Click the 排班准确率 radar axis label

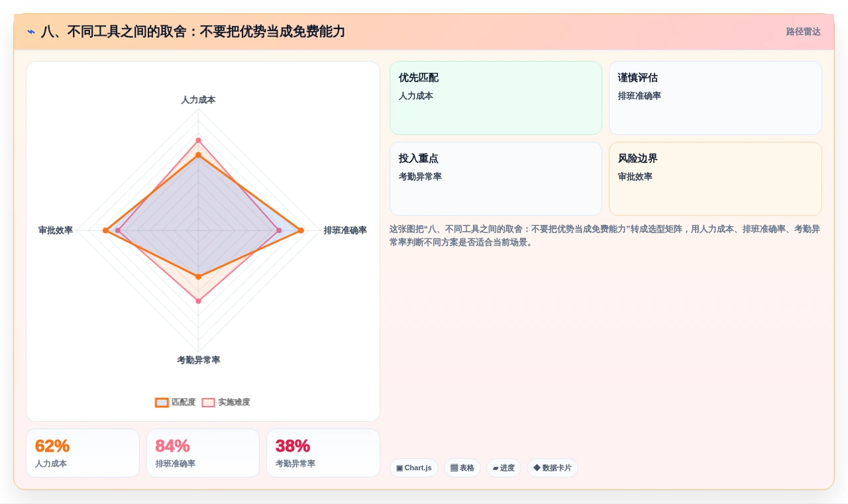345,230
